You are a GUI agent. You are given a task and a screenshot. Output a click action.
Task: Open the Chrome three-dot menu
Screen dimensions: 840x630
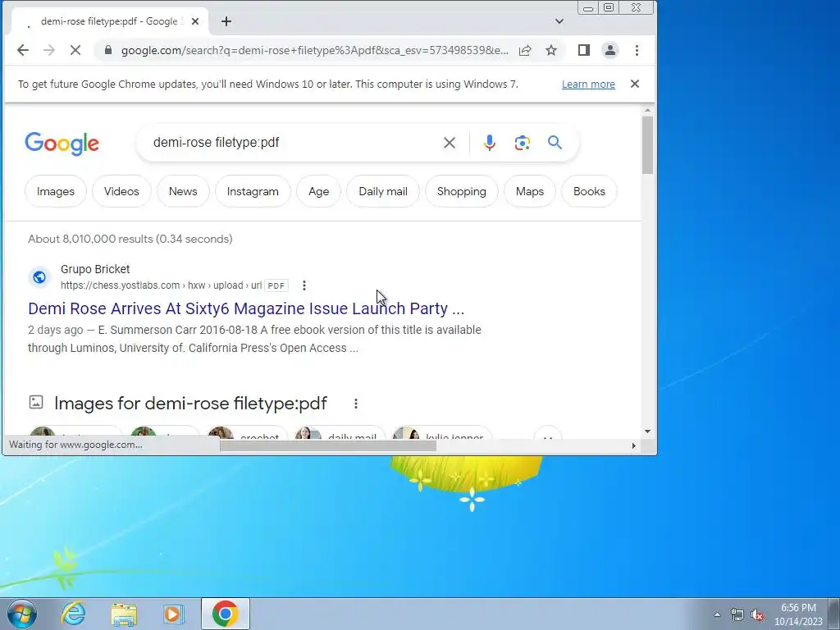coord(637,50)
